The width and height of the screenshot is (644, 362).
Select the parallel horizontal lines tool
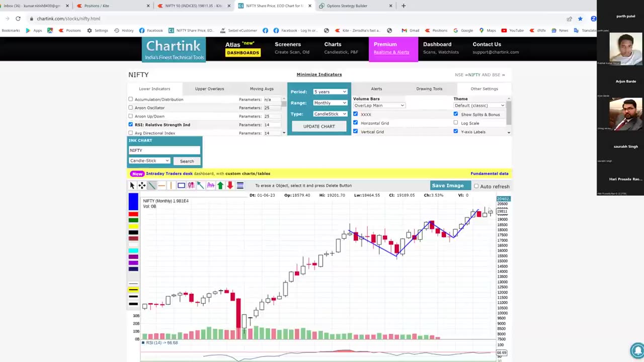tap(240, 186)
